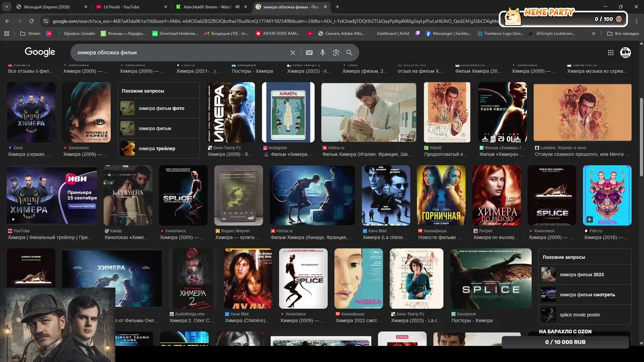View site information icon in address bar
This screenshot has height=362, width=644.
(46, 21)
